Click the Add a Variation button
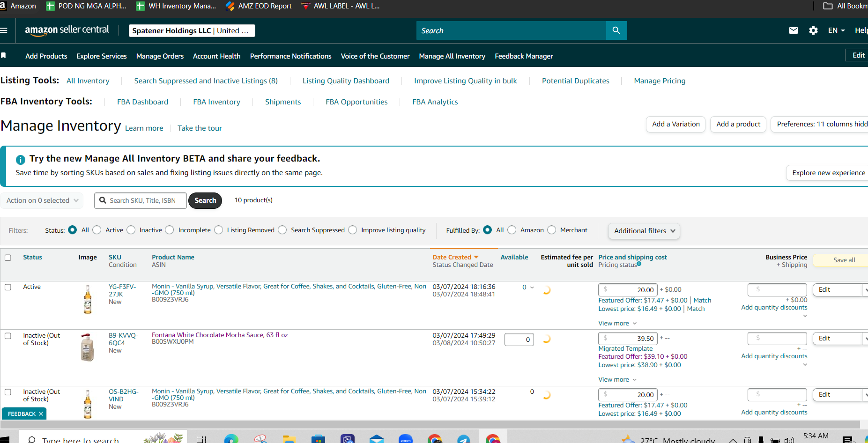This screenshot has height=443, width=868. 675,124
